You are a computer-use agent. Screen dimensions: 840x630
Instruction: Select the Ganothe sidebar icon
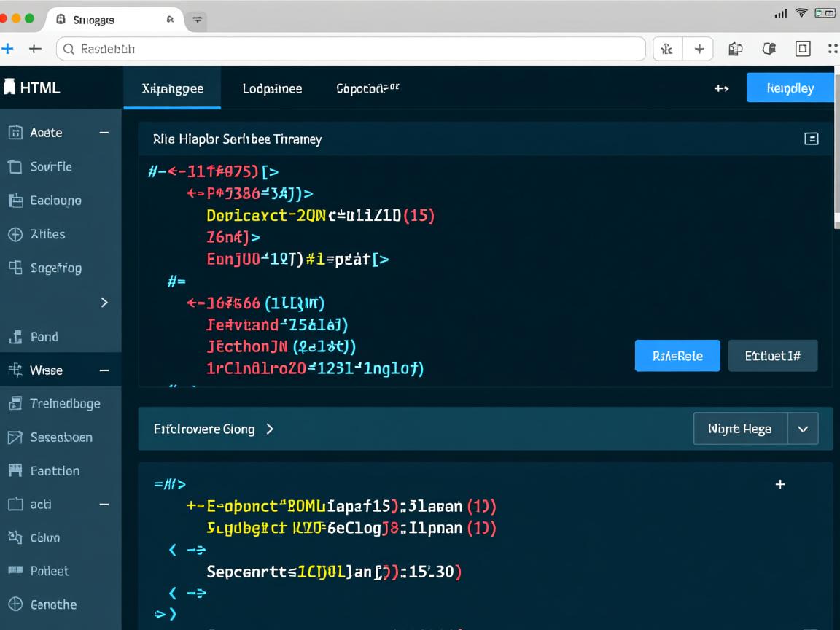(x=15, y=604)
